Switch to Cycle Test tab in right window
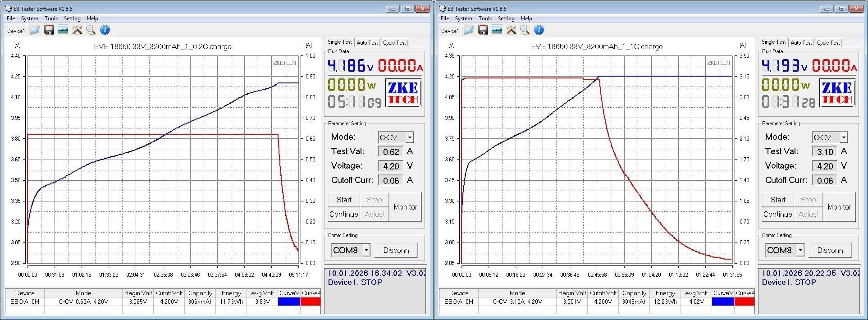This screenshot has height=320, width=868. [828, 43]
